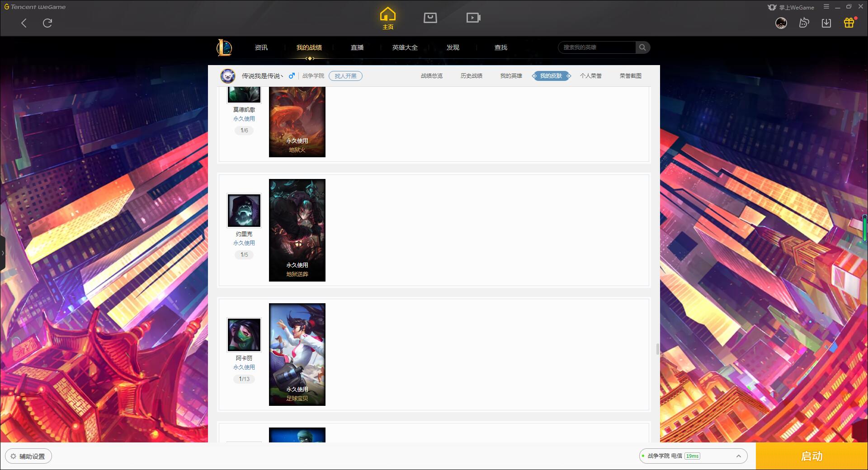Switch to 战绩总览 section
This screenshot has width=868, height=470.
(432, 76)
